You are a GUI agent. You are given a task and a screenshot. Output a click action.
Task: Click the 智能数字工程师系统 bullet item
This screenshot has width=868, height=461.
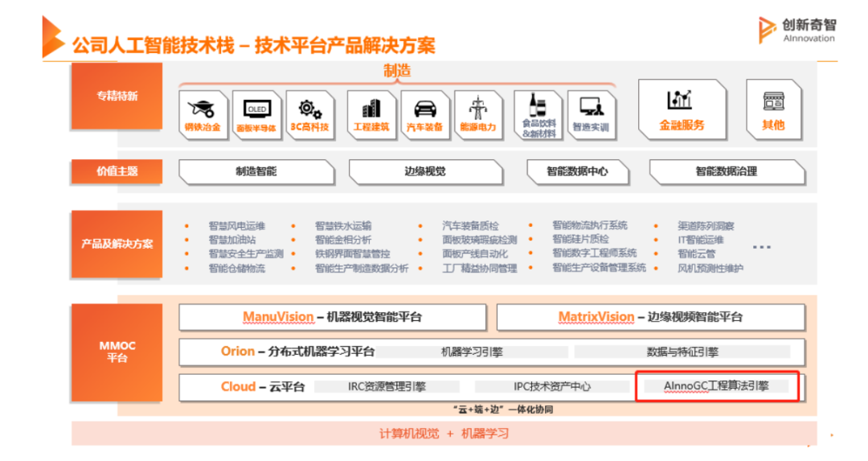click(x=595, y=253)
